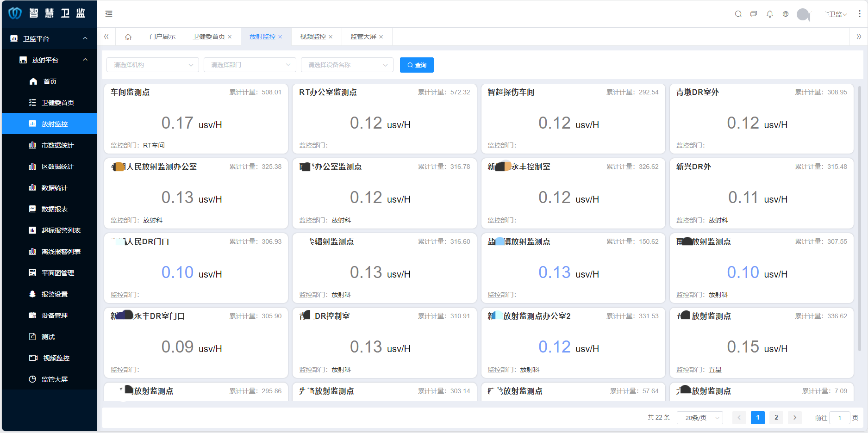Open the 卫监 user account dropdown
868x433 pixels.
837,14
